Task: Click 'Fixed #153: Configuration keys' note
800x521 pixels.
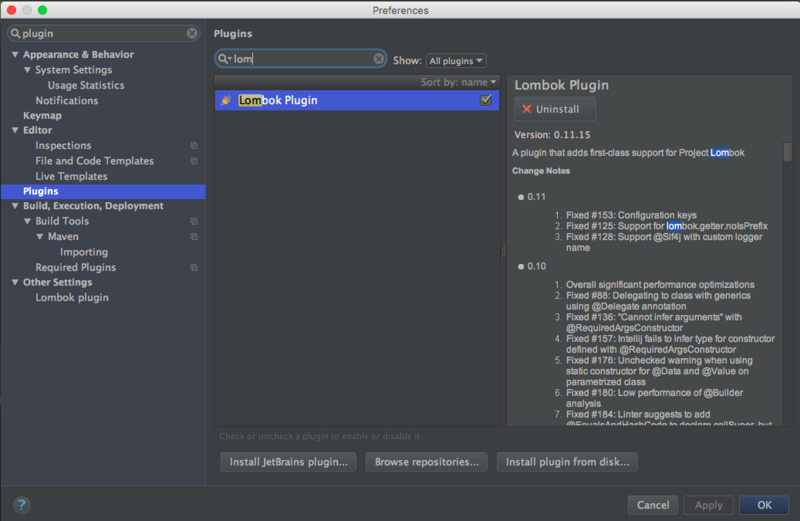Action: point(631,215)
